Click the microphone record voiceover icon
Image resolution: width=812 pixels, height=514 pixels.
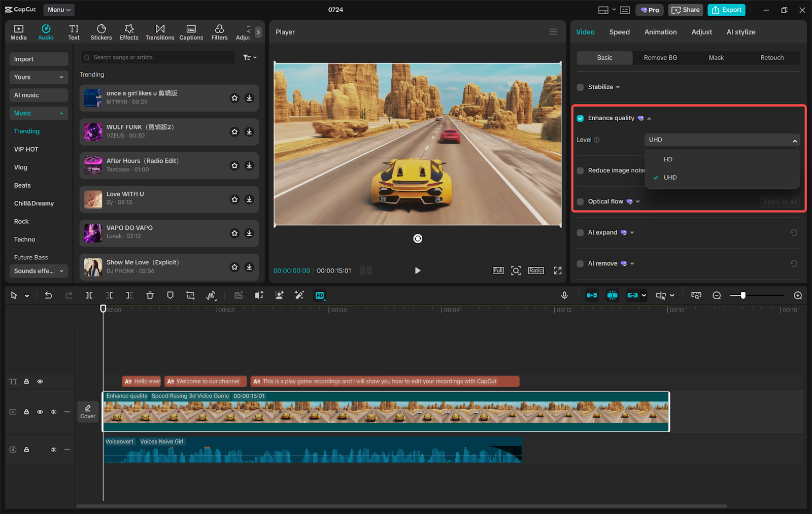(x=564, y=295)
